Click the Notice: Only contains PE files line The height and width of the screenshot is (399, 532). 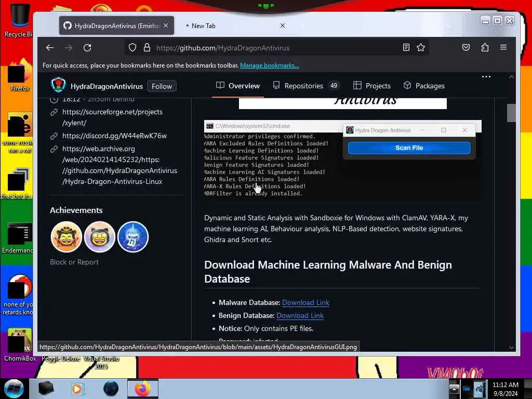(x=265, y=328)
